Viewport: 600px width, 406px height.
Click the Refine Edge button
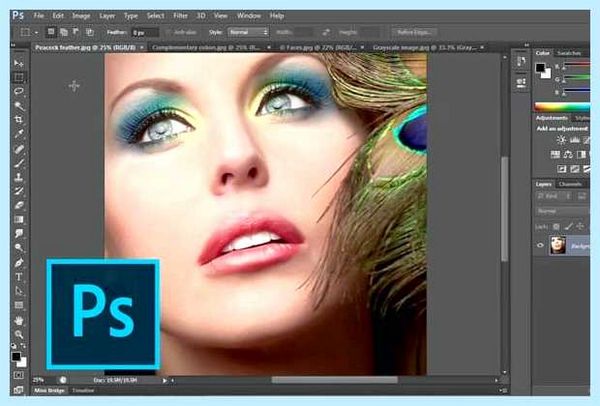414,33
